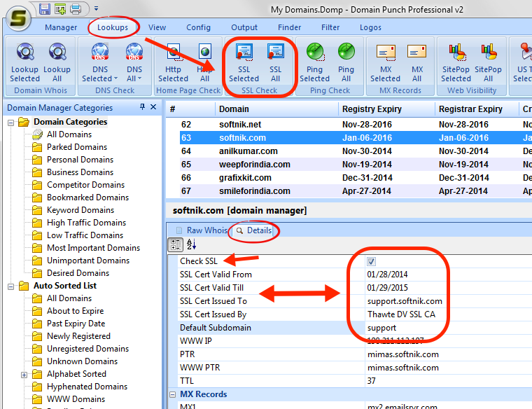Click the Print icon in quick access toolbar

[x=76, y=8]
